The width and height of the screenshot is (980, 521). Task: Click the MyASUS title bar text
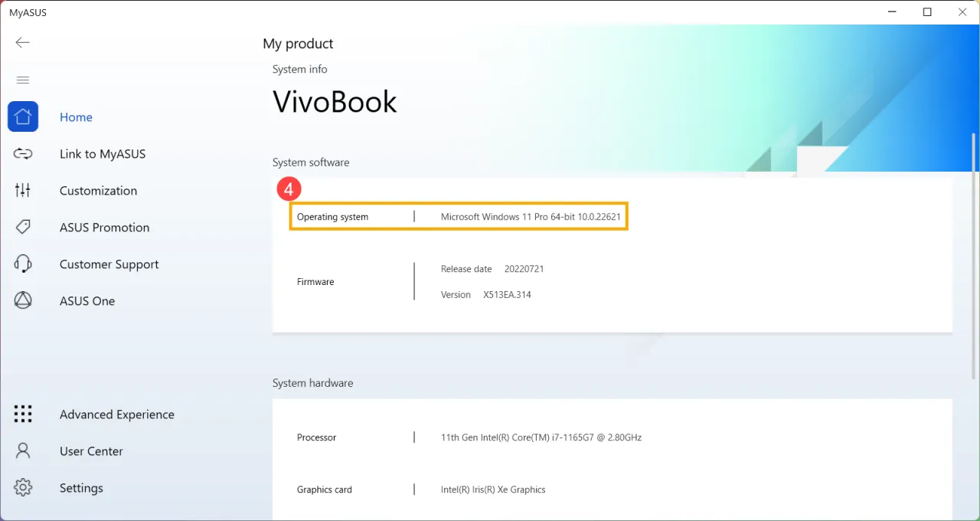(28, 12)
